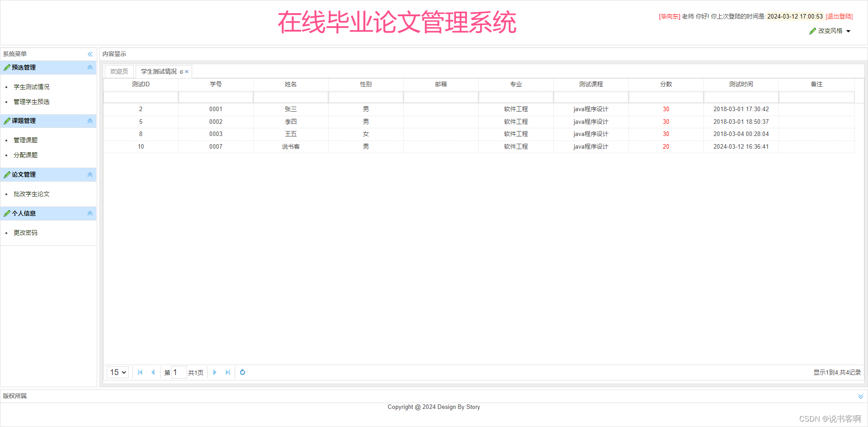Click the 分数 filter input
The height and width of the screenshot is (427, 868).
tap(666, 97)
